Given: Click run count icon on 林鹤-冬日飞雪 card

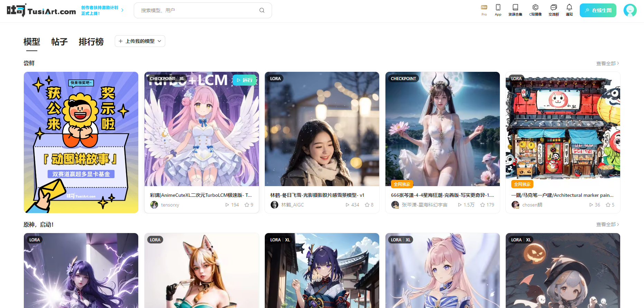Looking at the screenshot, I should click(x=347, y=205).
